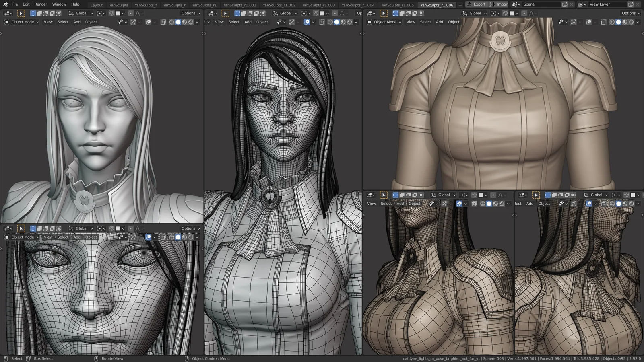Screen dimensions: 644x362
Task: Open the Render menu
Action: coord(41,4)
